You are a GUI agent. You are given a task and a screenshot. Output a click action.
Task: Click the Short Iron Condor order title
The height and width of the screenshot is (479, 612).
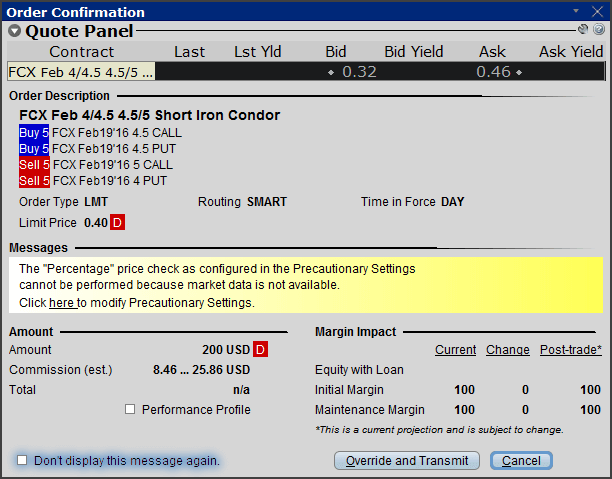(149, 115)
